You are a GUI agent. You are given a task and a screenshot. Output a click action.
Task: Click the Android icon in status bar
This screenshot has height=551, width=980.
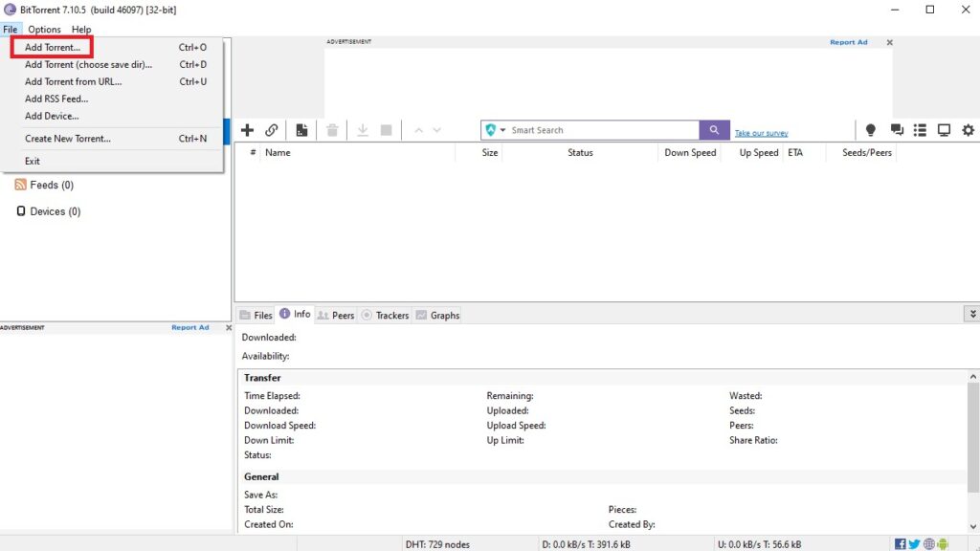pyautogui.click(x=943, y=544)
